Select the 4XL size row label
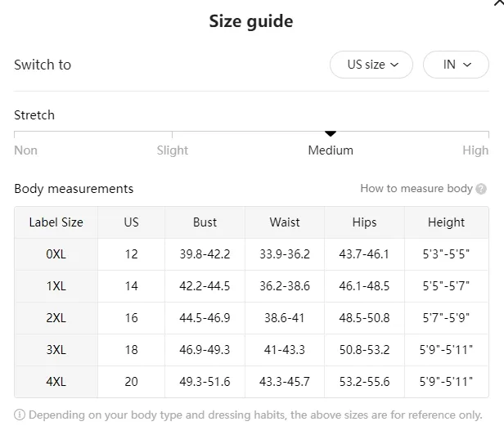 click(56, 382)
